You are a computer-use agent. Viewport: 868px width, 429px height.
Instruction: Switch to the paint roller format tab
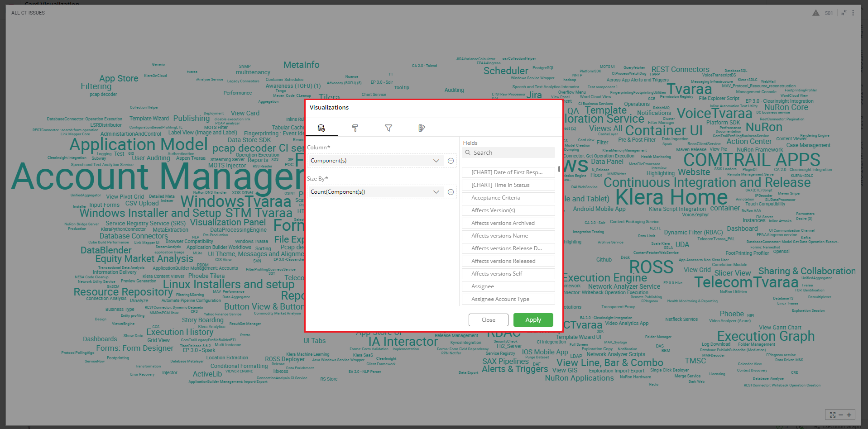(x=355, y=128)
